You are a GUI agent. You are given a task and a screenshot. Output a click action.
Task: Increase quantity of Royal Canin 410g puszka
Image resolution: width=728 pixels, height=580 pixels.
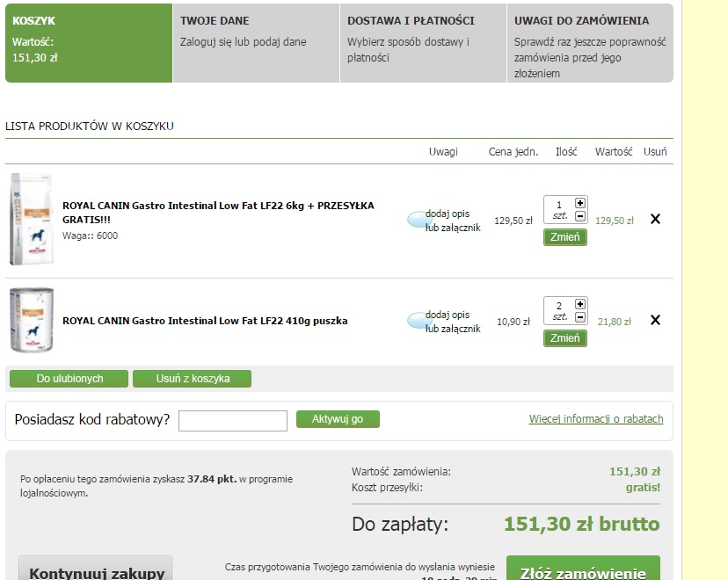click(579, 304)
